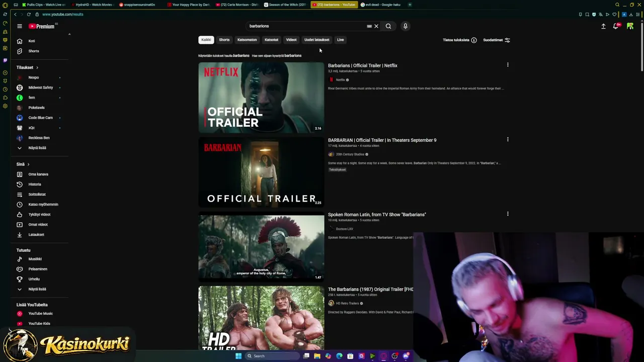Switch to the HydraHD browser tab
This screenshot has width=644, height=362.
point(92,5)
